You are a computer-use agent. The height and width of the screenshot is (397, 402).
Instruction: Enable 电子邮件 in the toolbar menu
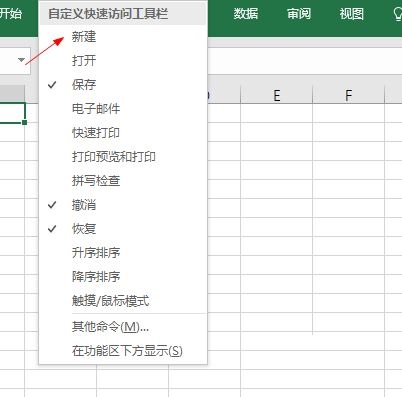coord(123,109)
